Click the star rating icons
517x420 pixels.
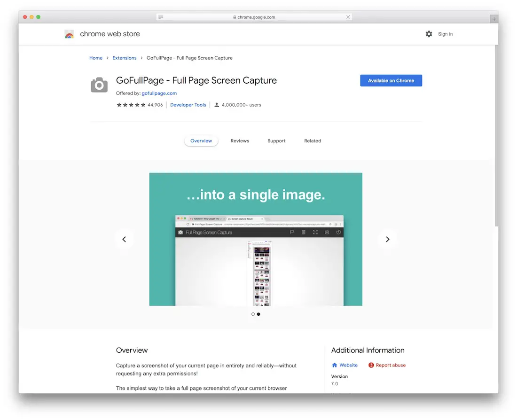(x=131, y=105)
